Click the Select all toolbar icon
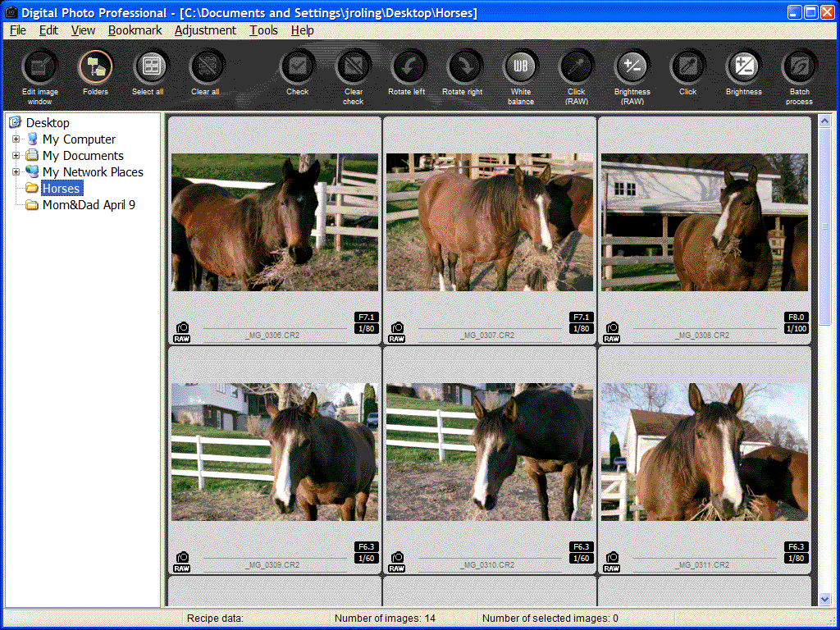The height and width of the screenshot is (630, 840). pyautogui.click(x=150, y=67)
